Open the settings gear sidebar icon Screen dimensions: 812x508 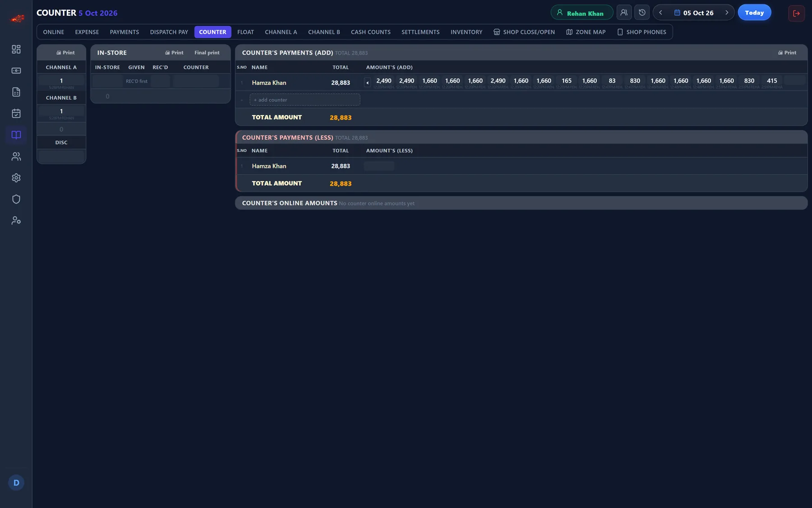click(x=16, y=178)
